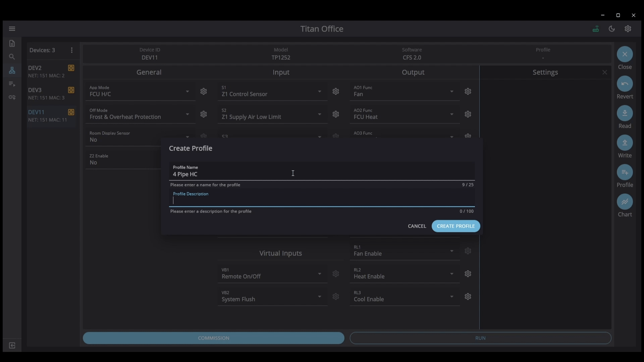The image size is (644, 362).
Task: Expand the AO1 Func dropdown
Action: tap(451, 92)
